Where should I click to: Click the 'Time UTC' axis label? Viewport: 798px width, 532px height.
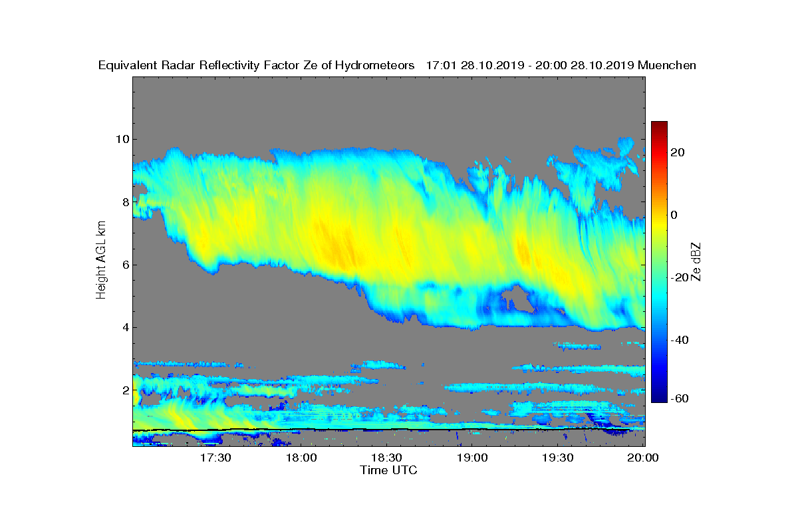coord(389,470)
